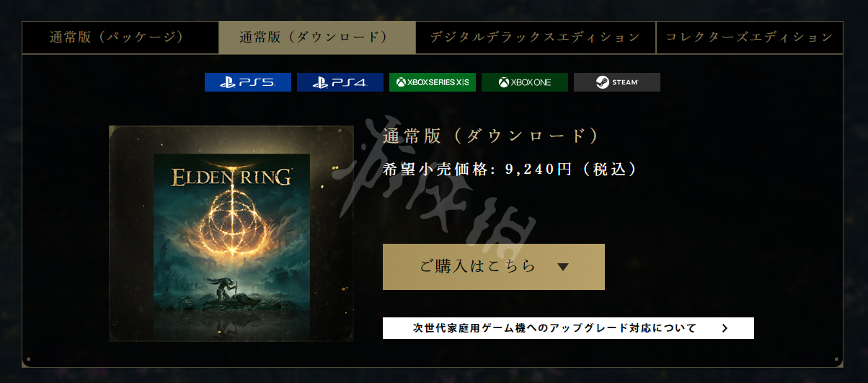Click the Elden Ring cover art image
The height and width of the screenshot is (383, 868).
231,234
